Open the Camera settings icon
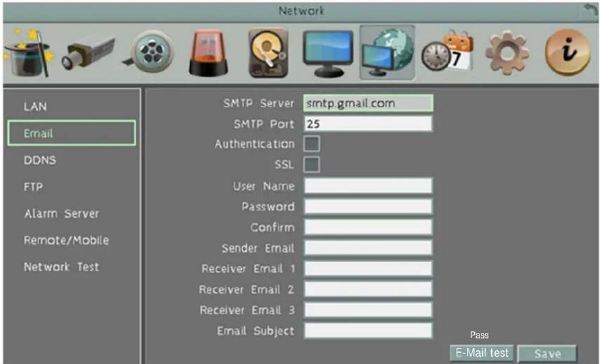Viewport: 600px width, 364px height. 88,53
